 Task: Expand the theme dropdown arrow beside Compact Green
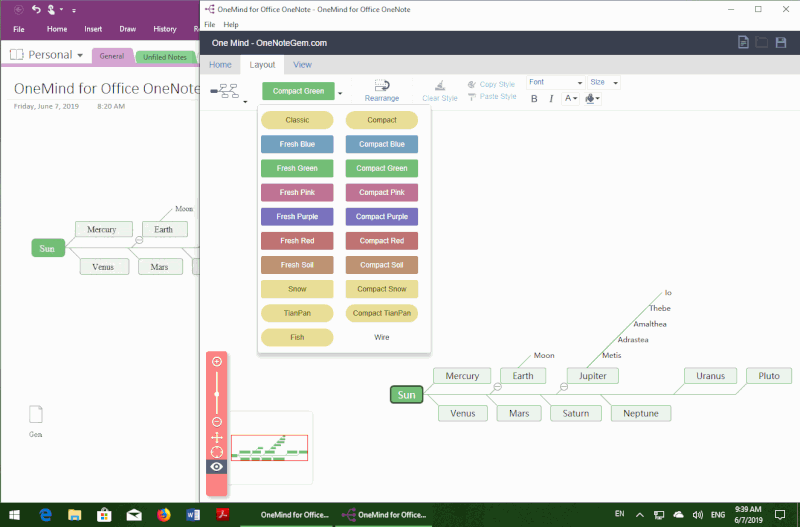pyautogui.click(x=340, y=93)
